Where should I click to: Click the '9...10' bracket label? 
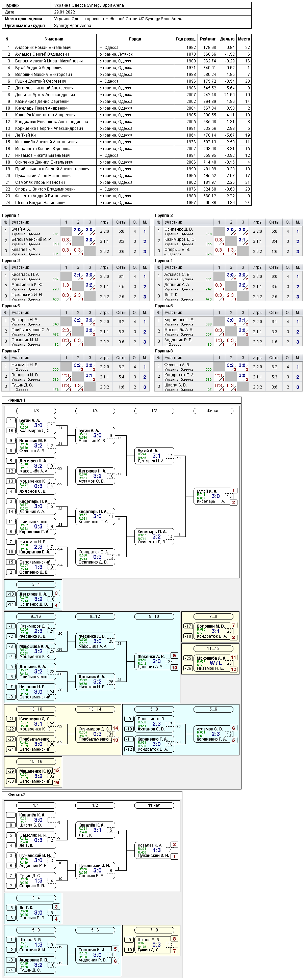point(154,617)
